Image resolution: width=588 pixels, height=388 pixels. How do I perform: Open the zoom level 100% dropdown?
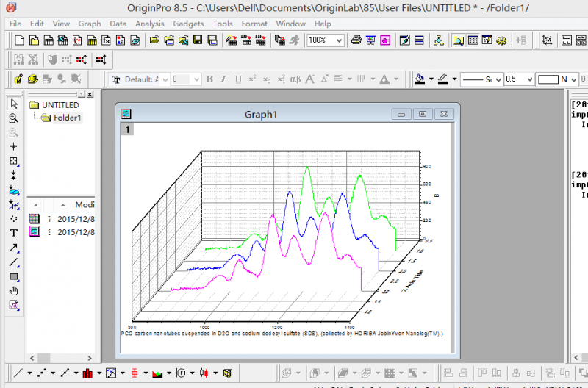(339, 40)
